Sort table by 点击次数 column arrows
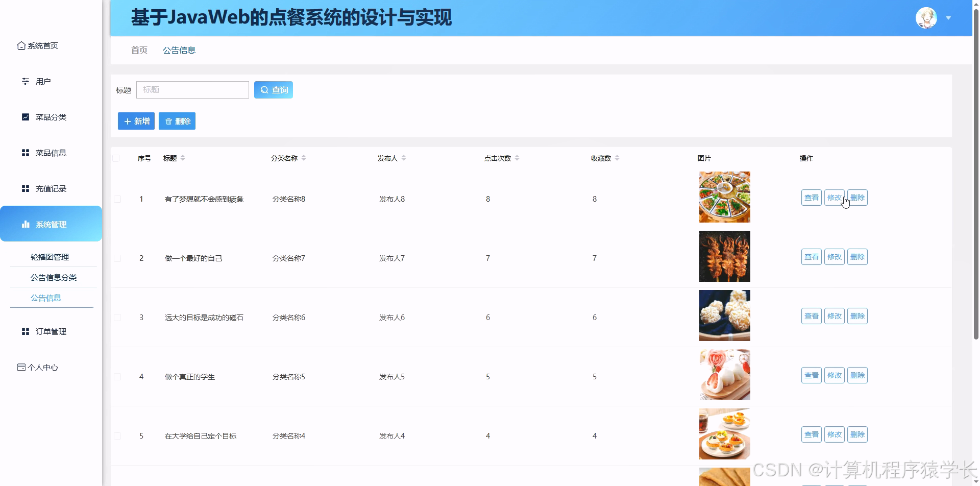 [x=518, y=158]
